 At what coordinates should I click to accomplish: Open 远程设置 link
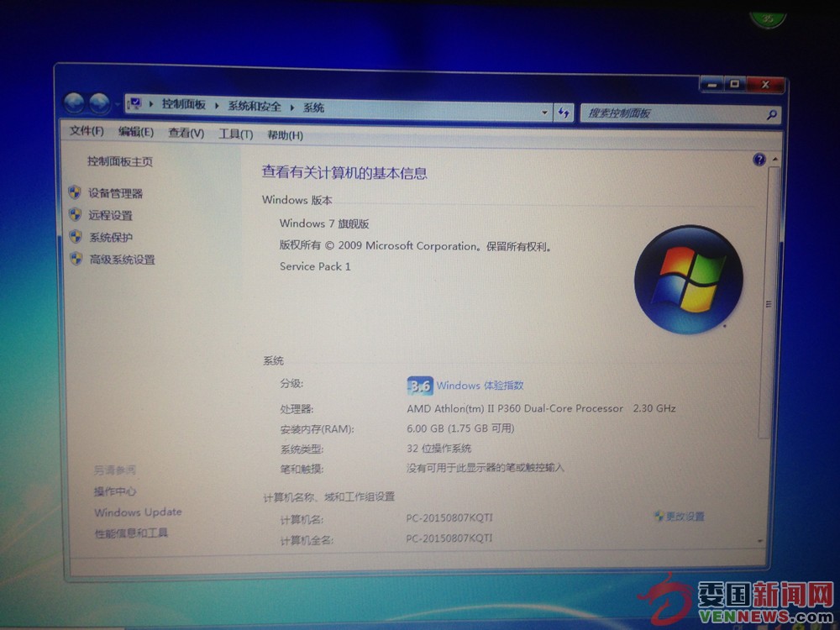110,215
